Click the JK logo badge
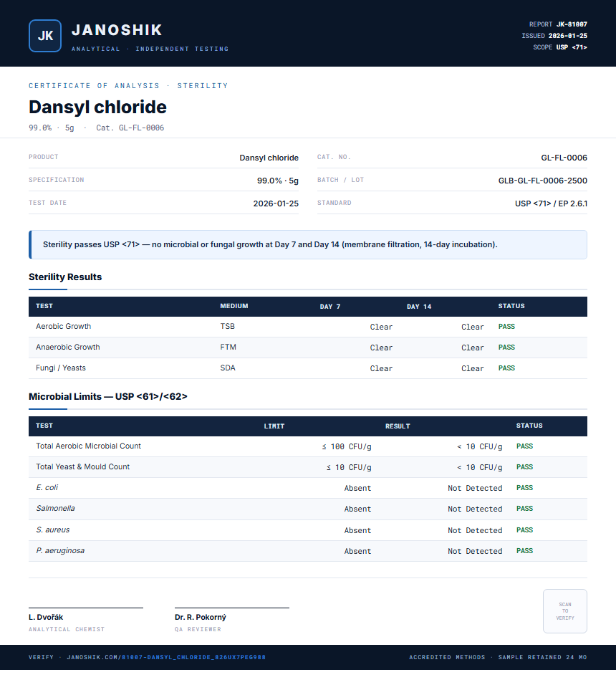Screen dimensions: 616x690 click(45, 36)
